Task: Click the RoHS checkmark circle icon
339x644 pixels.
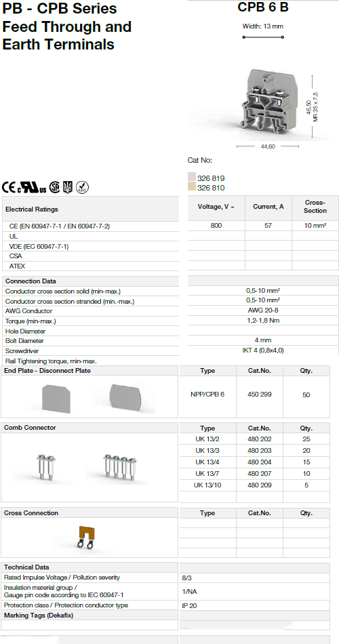Action: point(82,188)
